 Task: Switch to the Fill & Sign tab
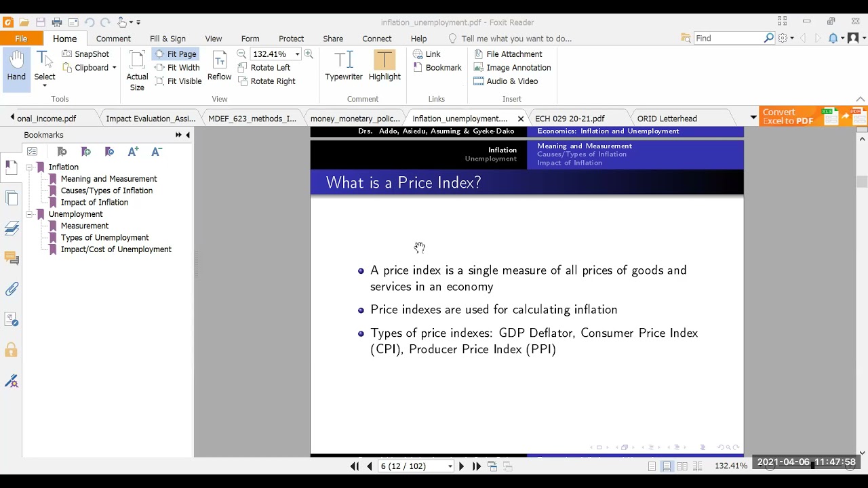(x=167, y=39)
